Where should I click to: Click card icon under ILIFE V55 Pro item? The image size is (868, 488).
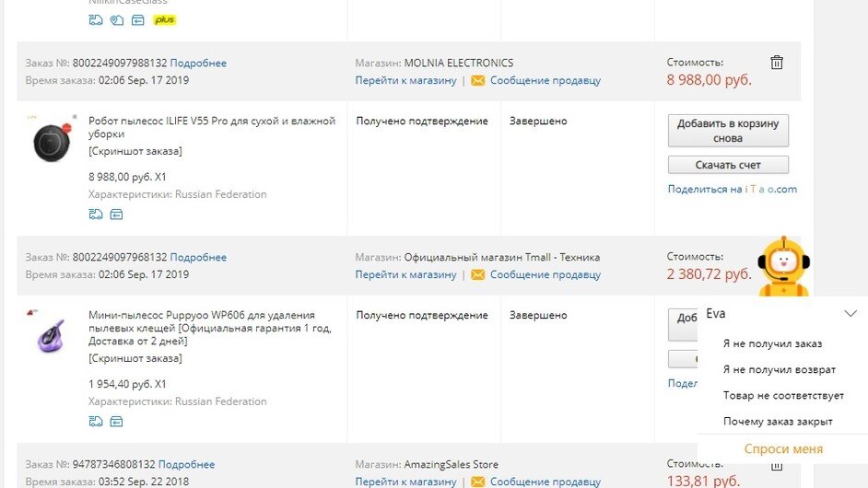(116, 215)
